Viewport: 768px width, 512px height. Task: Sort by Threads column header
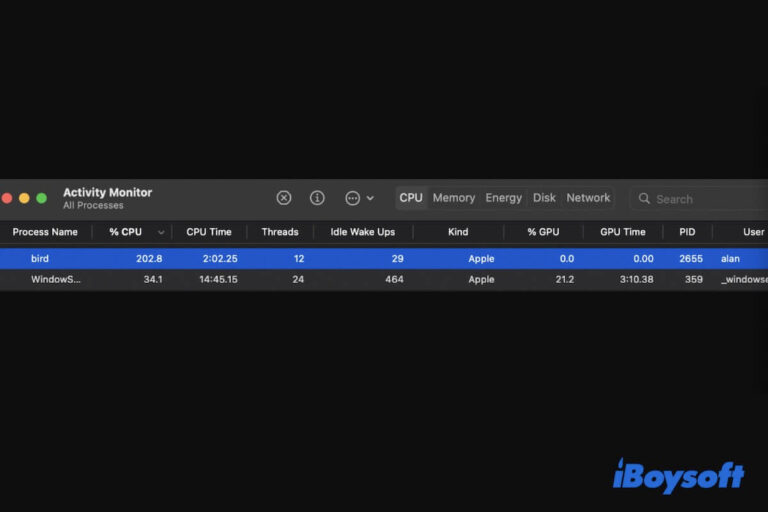point(280,232)
